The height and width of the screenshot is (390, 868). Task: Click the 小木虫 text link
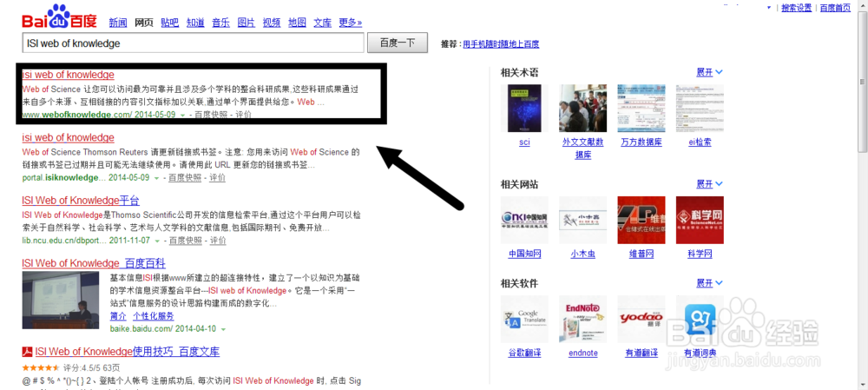(583, 254)
